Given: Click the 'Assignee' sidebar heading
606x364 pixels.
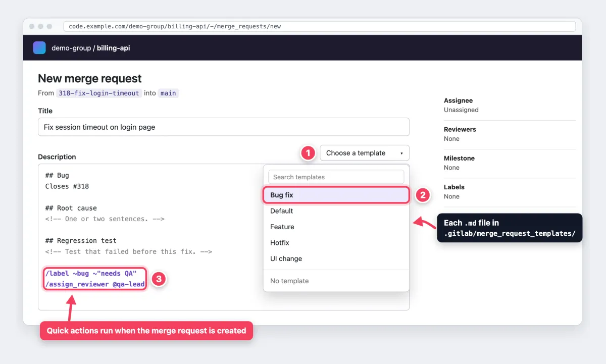Looking at the screenshot, I should [x=459, y=100].
